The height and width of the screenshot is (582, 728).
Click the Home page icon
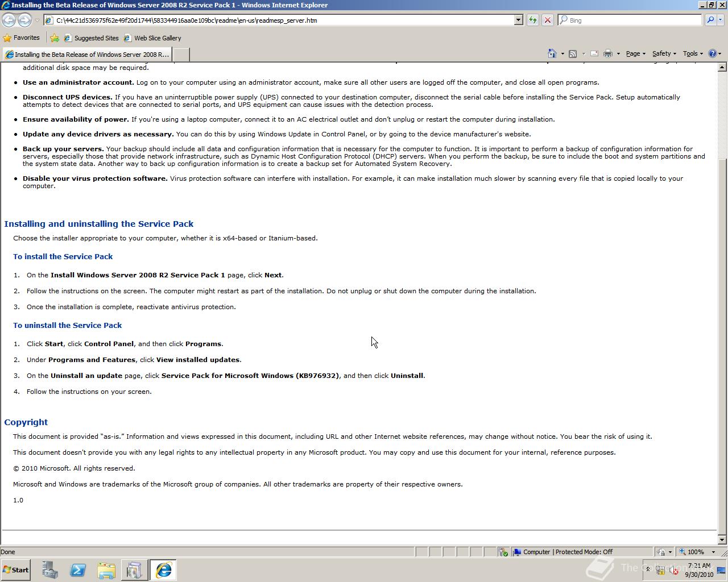pos(552,53)
